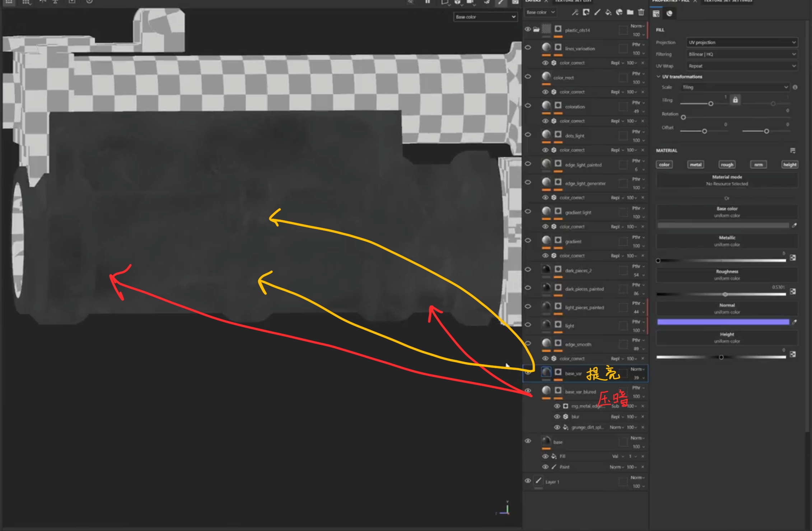The height and width of the screenshot is (531, 812).
Task: Toggle the nrm channel button
Action: click(758, 164)
